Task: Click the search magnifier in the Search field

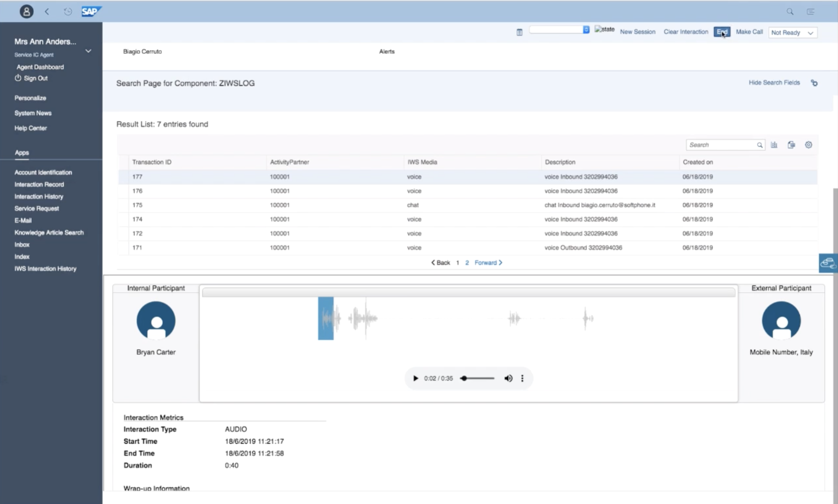Action: 760,145
